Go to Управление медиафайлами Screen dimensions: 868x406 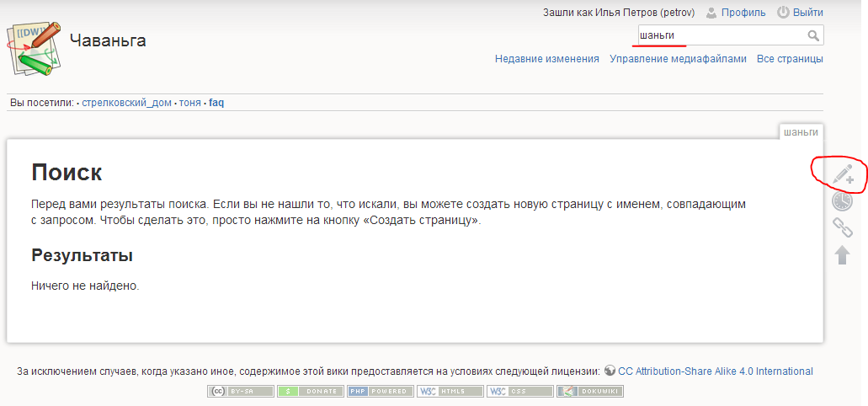click(x=678, y=59)
